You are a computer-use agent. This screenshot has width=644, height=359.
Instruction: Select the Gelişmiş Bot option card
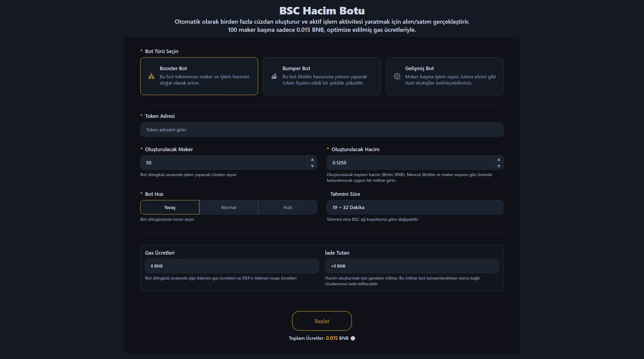tap(445, 76)
